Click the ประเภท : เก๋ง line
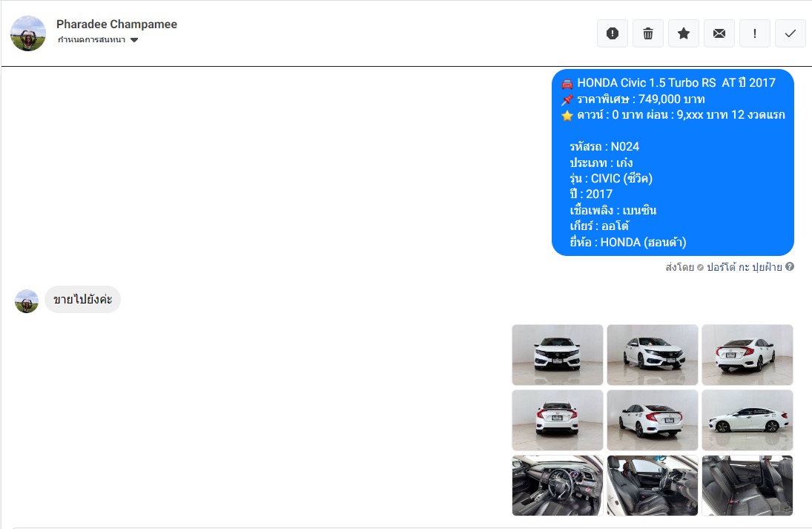812x529 pixels. pyautogui.click(x=601, y=162)
